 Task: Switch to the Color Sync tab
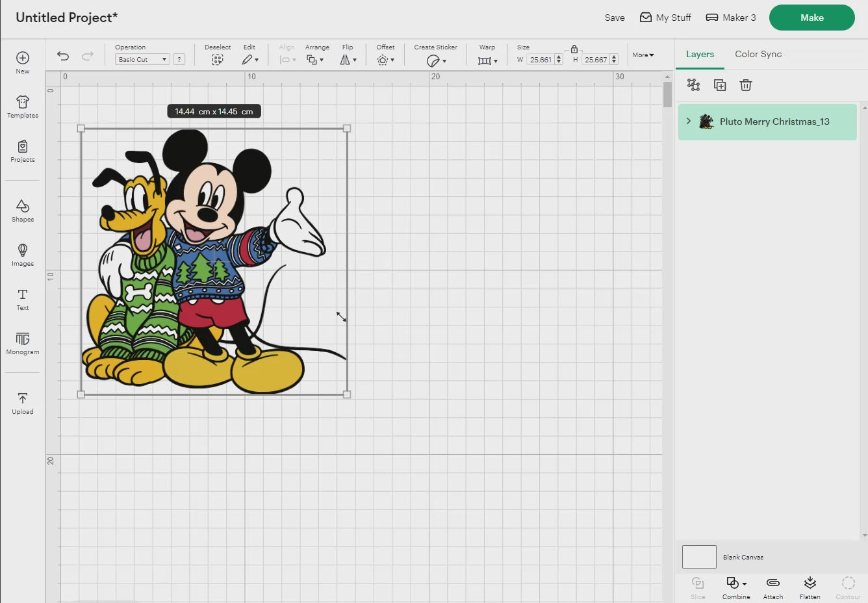(758, 54)
